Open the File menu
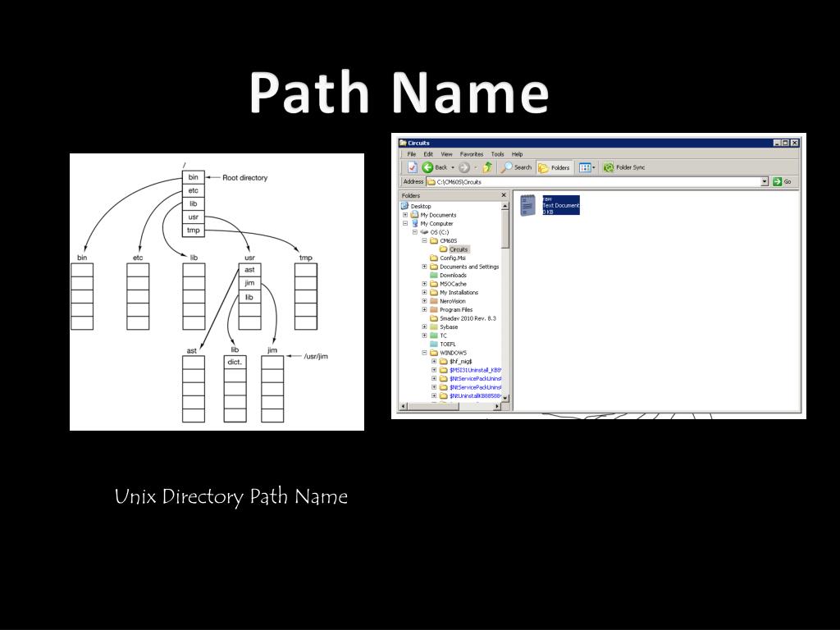Screen dimensions: 840x630 point(412,154)
